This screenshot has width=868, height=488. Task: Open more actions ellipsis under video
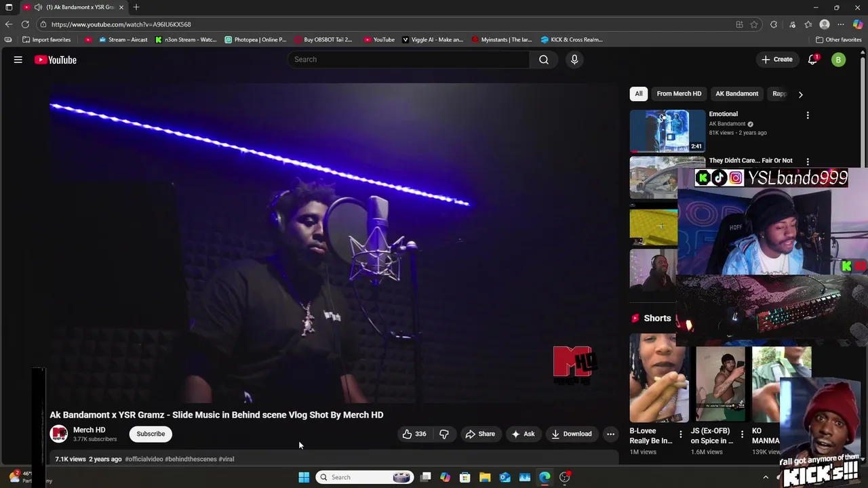click(x=610, y=434)
